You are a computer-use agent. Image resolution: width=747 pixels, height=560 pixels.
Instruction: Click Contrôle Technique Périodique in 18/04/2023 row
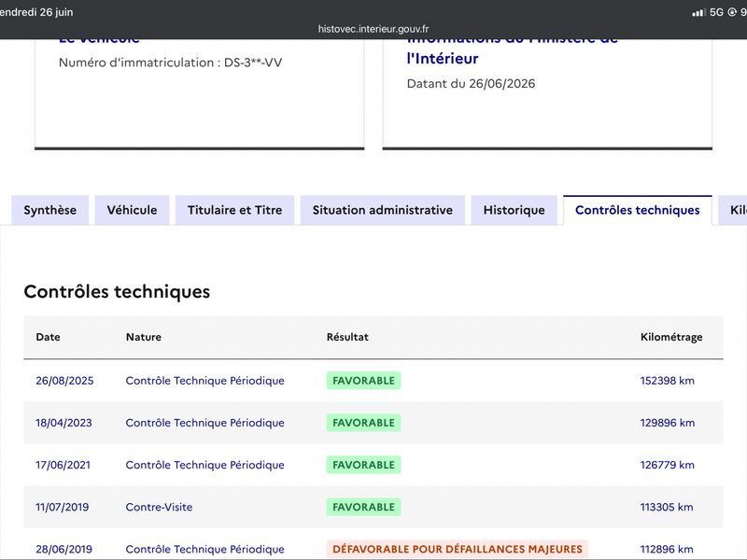(x=204, y=423)
